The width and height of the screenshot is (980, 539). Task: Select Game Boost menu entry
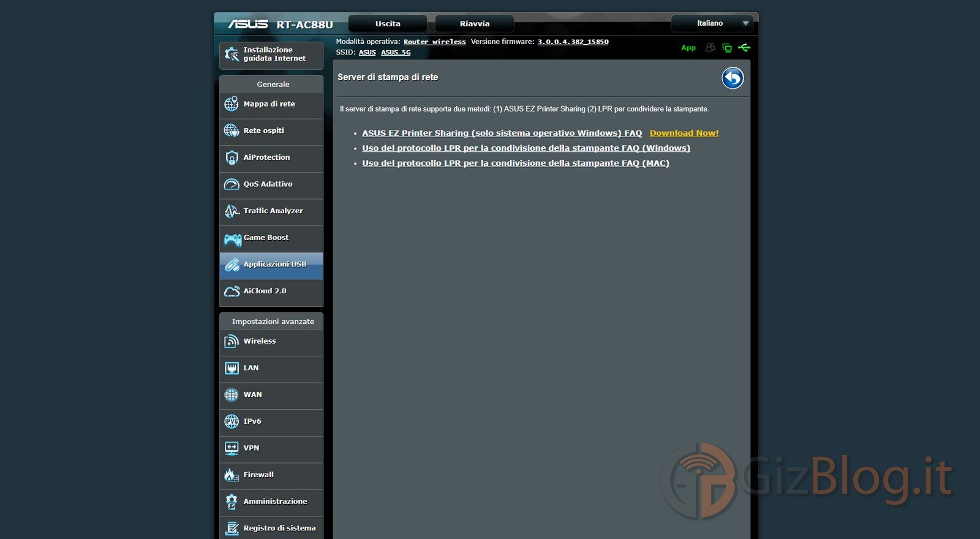(x=271, y=238)
